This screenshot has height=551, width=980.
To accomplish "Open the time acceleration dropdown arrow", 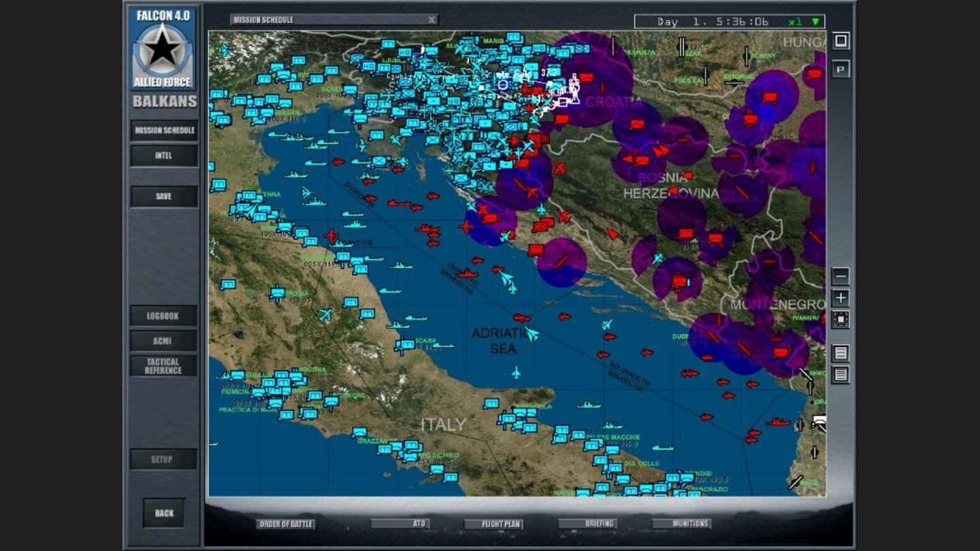I will pyautogui.click(x=815, y=22).
